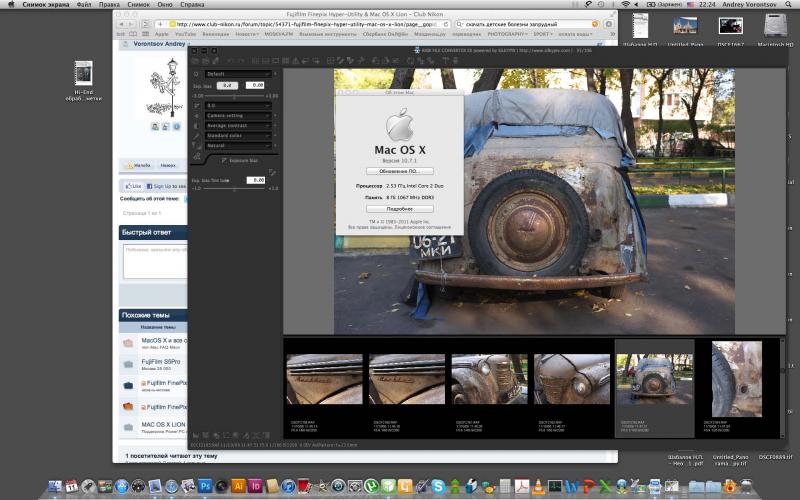Open FujiFilm S5Pro related topic link

[160, 361]
